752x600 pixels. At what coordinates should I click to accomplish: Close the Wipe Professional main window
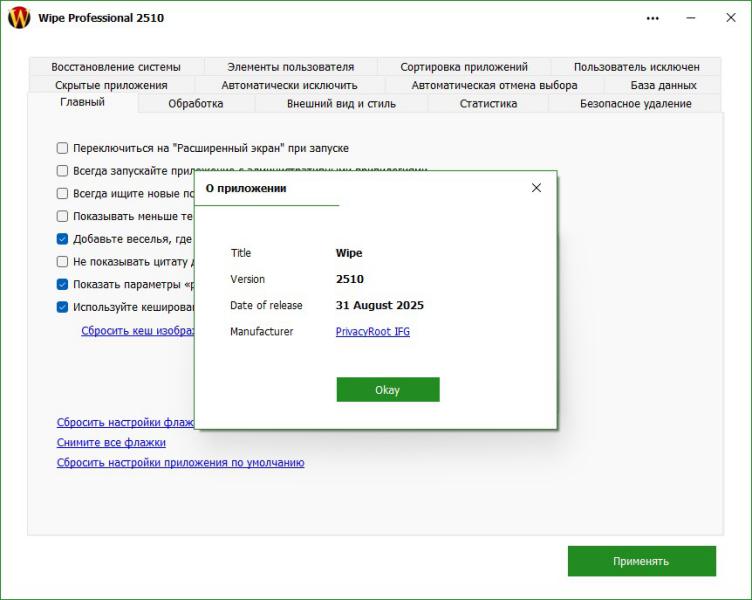click(x=730, y=18)
